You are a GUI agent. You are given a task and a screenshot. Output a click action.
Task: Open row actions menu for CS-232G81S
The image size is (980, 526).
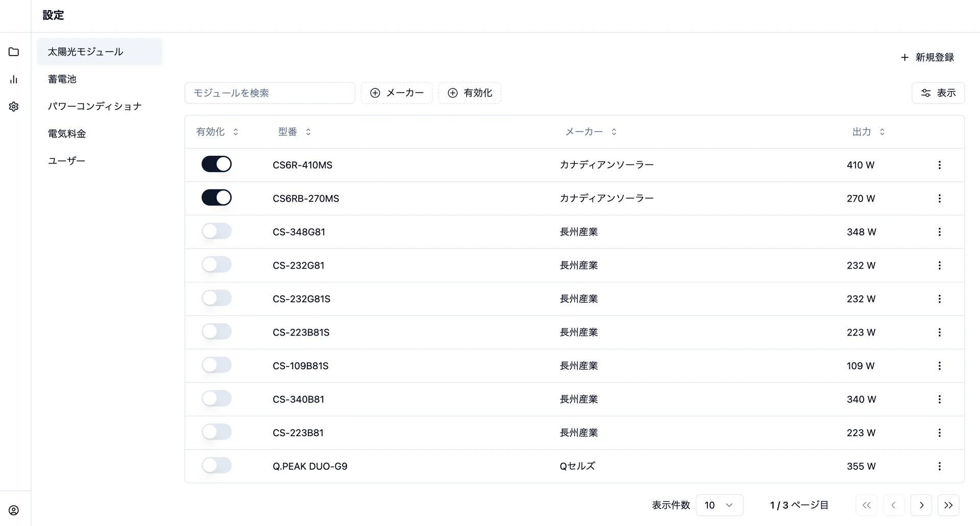tap(939, 299)
